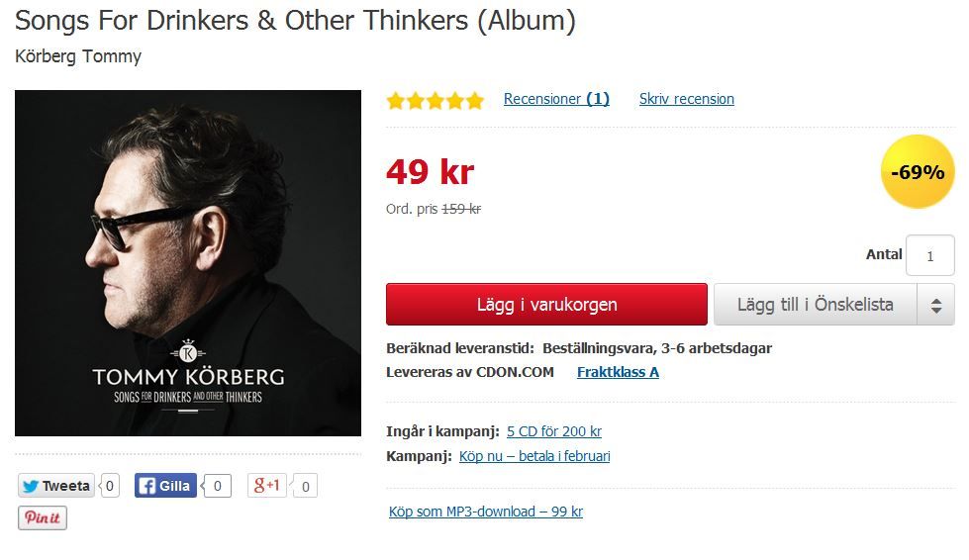Open the 5 CD för 200 kr campaign
This screenshot has width=969, height=560.
pos(554,431)
